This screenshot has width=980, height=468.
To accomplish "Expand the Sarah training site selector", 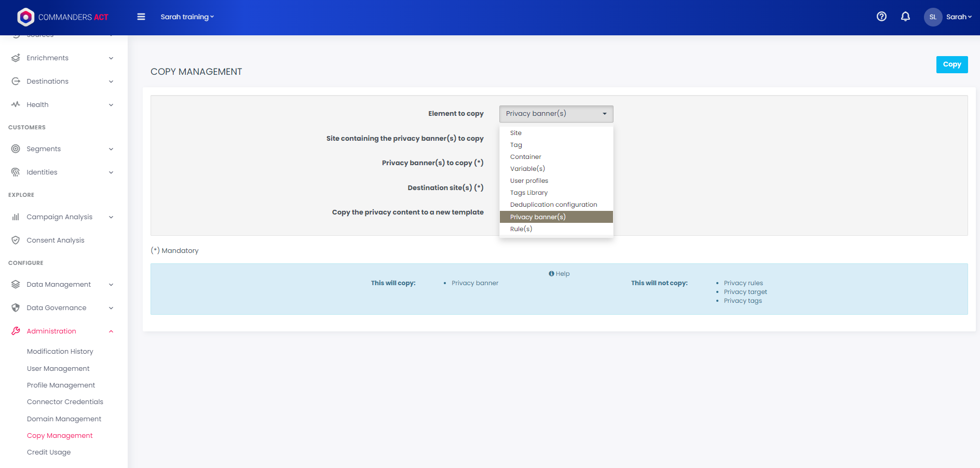I will 187,17.
